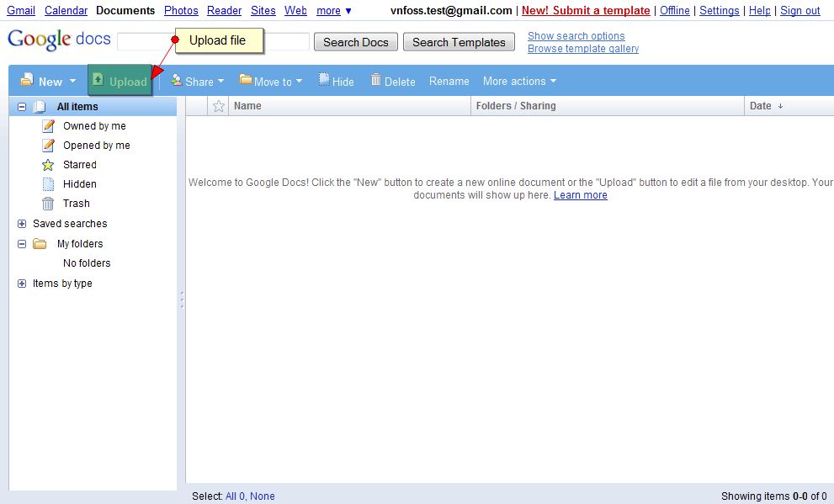Viewport: 834px width, 504px height.
Task: Click the All items documents icon
Action: pos(40,107)
